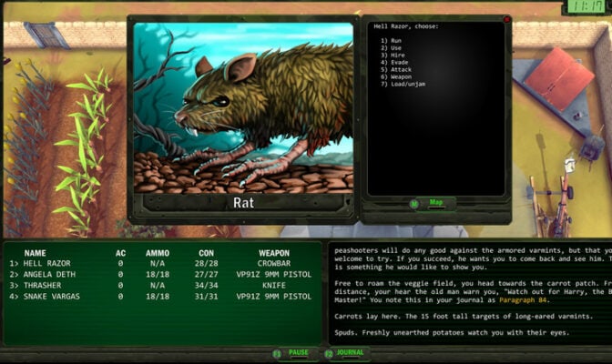
Task: Select Thrasher in the party roster
Action: point(36,285)
